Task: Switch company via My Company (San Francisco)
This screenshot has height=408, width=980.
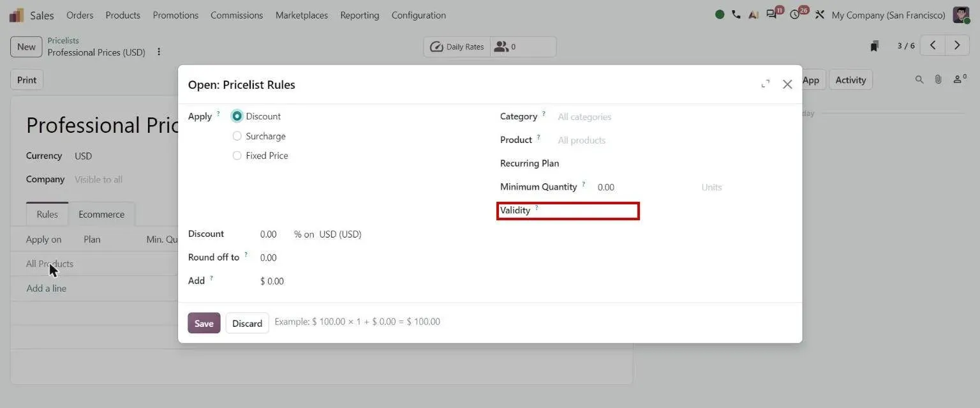Action: (888, 15)
